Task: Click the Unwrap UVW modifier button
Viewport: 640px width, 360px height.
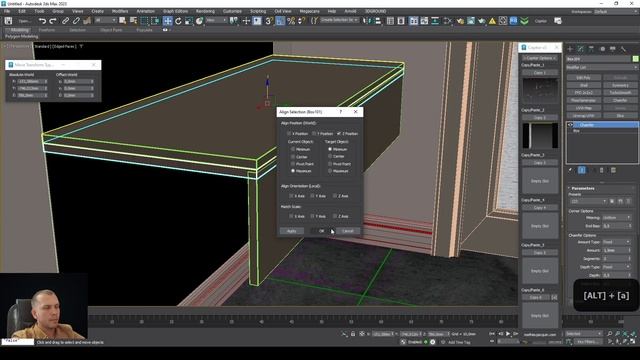Action: pyautogui.click(x=583, y=116)
